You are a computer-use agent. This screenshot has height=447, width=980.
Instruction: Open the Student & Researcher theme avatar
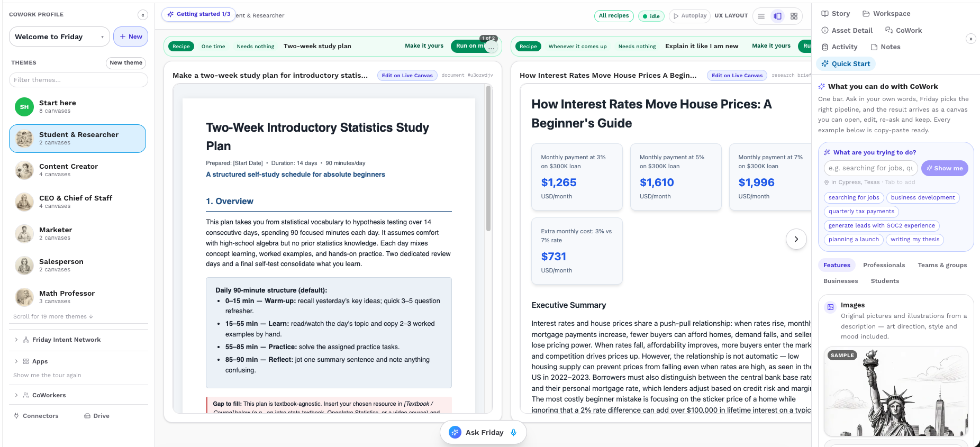[x=24, y=139]
